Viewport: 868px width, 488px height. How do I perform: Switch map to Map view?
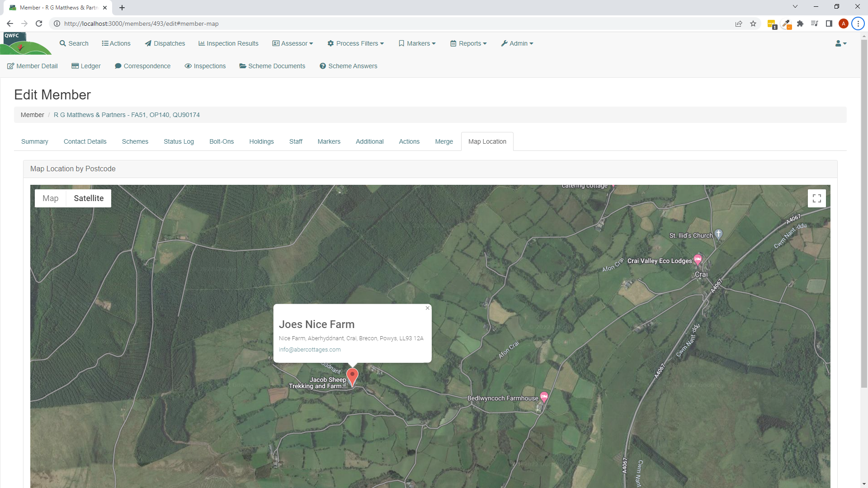pyautogui.click(x=51, y=198)
